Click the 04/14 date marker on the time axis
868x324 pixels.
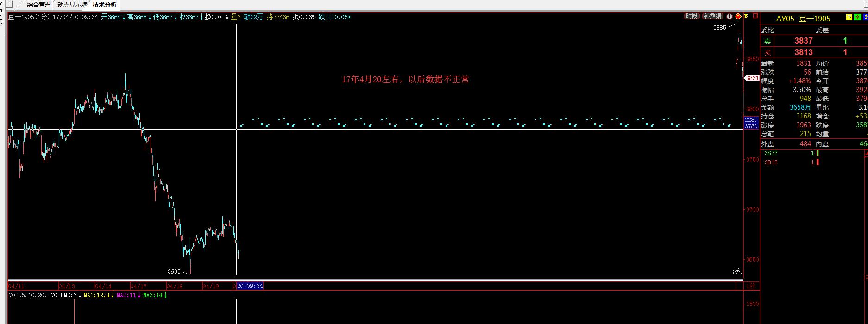point(103,286)
